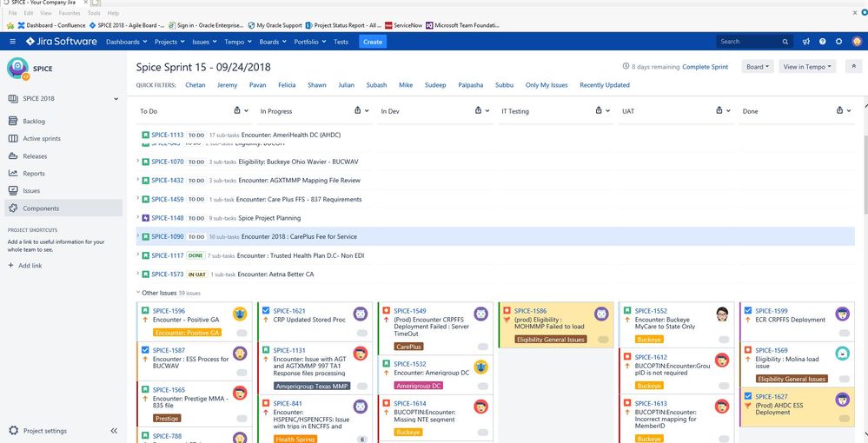The height and width of the screenshot is (443, 868).
Task: Toggle the Subash quick filter
Action: click(376, 85)
